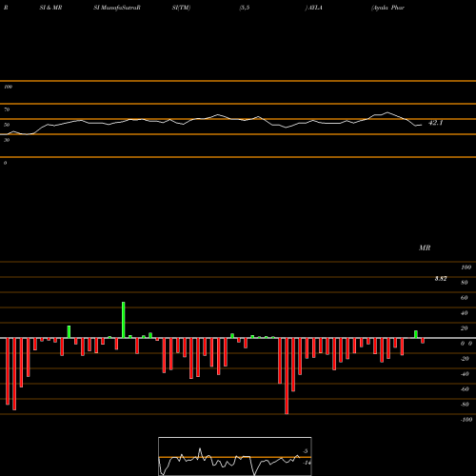Click the '70' level label on RSI axis
Image resolution: width=476 pixels, height=476 pixels.
click(x=7, y=109)
